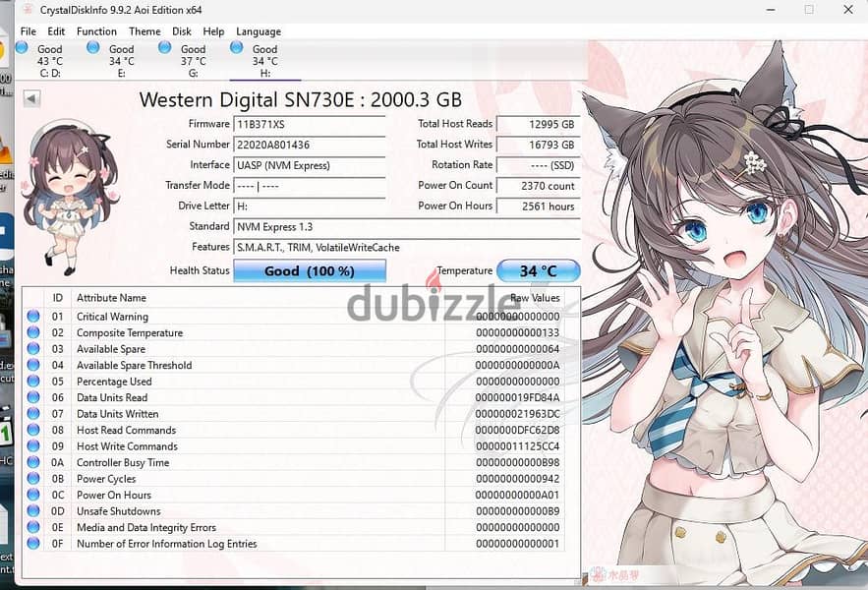Click the Power On Count value 2370 count
The image size is (868, 590).
538,186
